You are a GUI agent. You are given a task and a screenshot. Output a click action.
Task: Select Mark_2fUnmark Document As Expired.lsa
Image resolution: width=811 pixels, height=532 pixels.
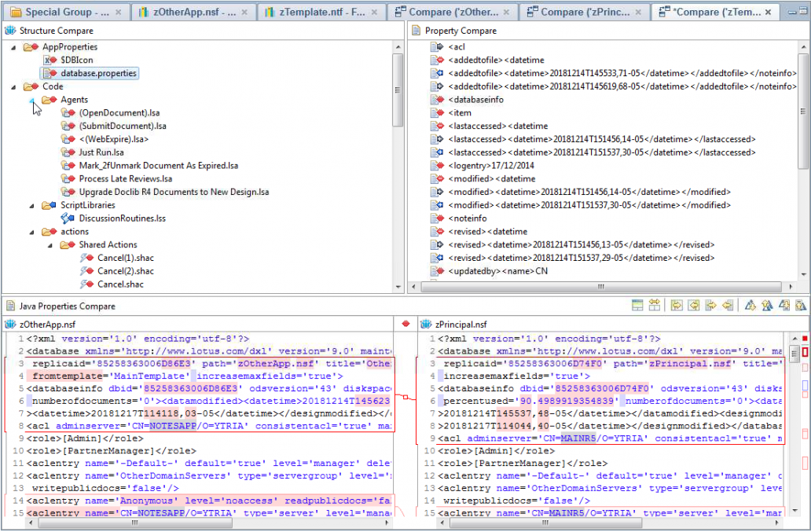(158, 166)
